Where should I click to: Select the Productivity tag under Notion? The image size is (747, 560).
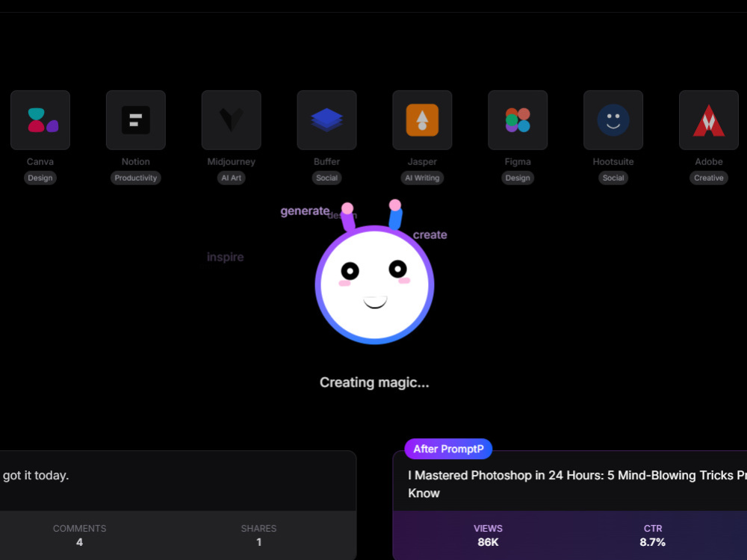point(136,178)
